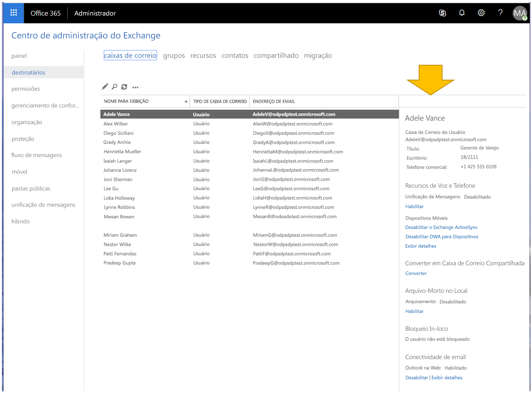This screenshot has width=532, height=394.
Task: Select the Miriam Graham row
Action: [x=250, y=235]
